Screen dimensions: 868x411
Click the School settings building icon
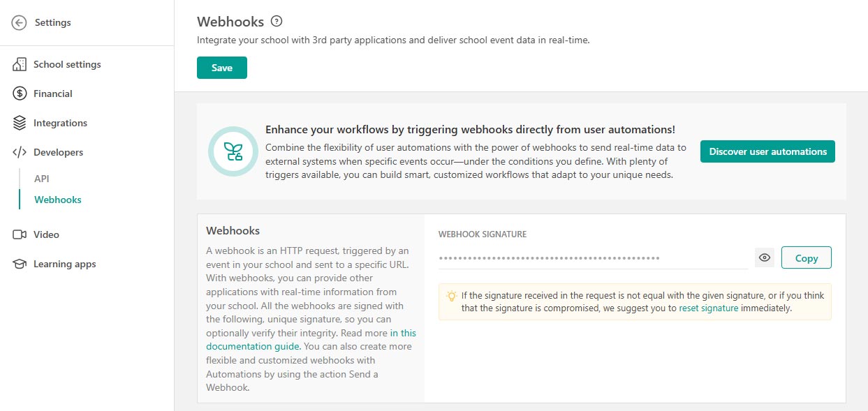(20, 64)
